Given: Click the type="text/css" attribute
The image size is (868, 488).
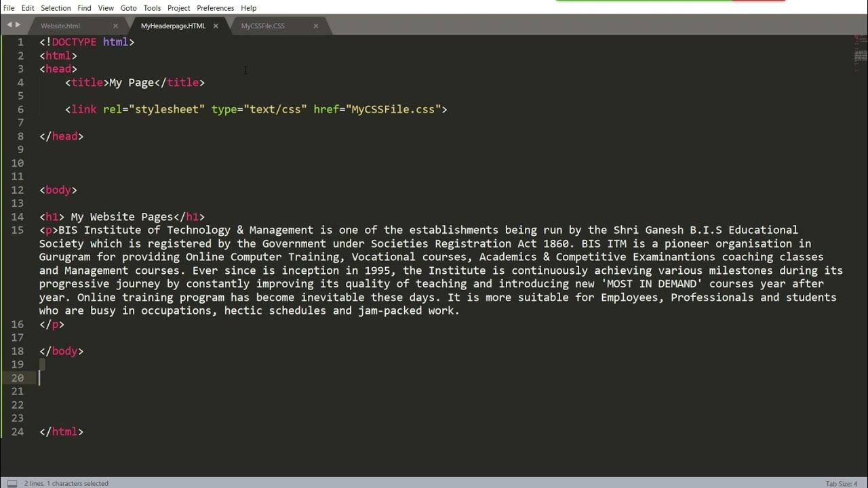Looking at the screenshot, I should click(x=259, y=109).
